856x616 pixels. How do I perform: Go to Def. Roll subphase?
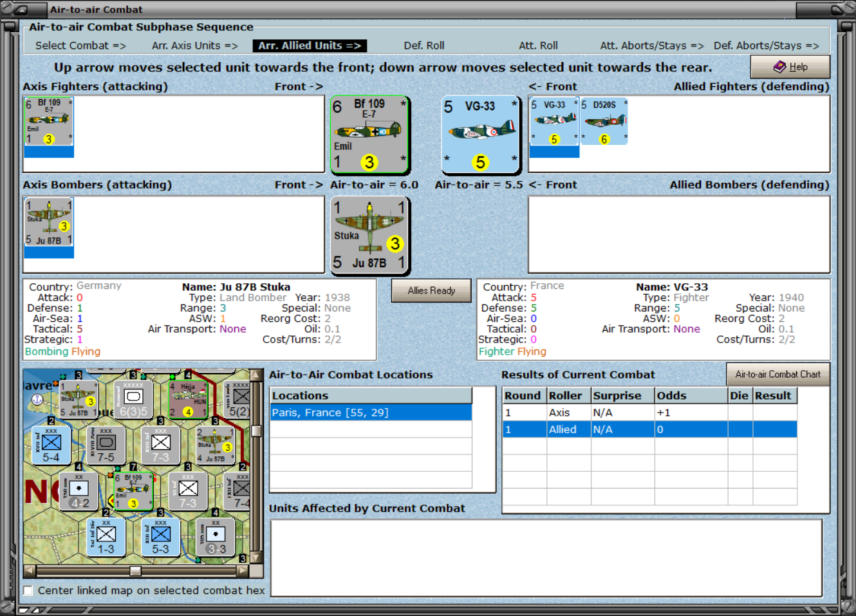pyautogui.click(x=424, y=46)
